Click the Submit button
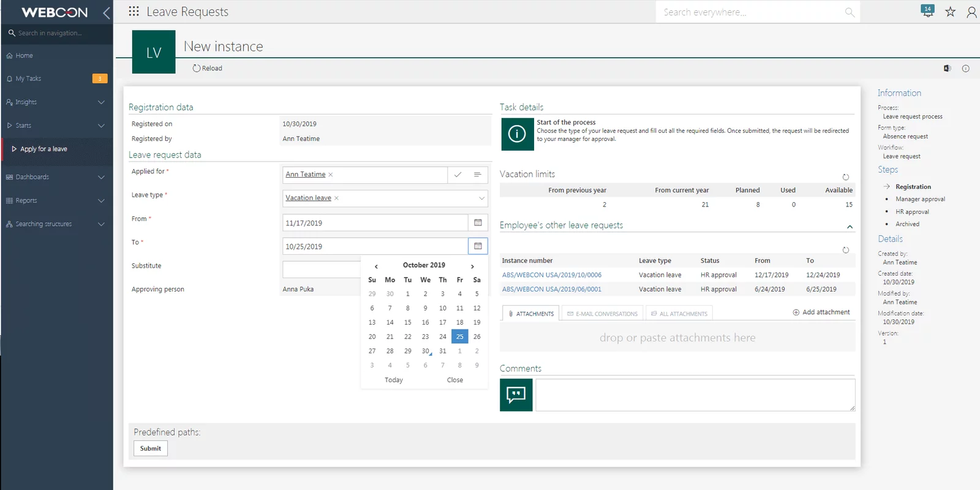 (151, 448)
